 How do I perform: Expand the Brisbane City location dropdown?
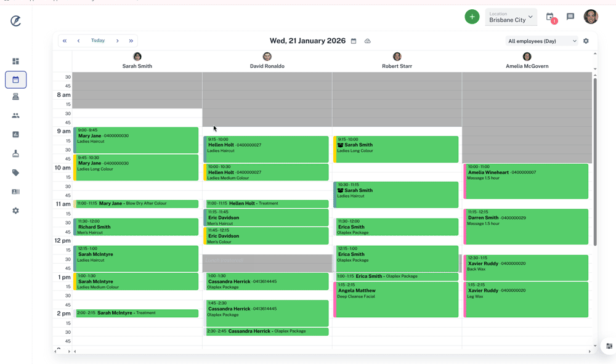pyautogui.click(x=511, y=17)
